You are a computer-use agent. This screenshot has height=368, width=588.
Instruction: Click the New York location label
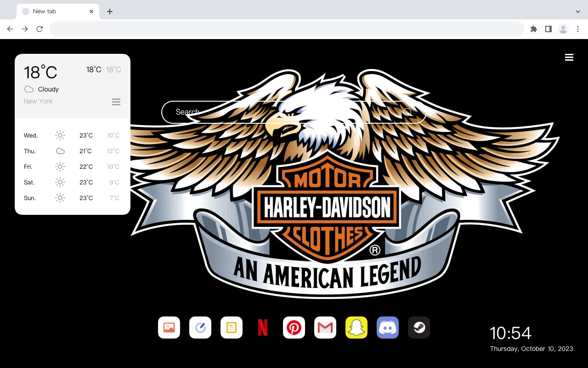coord(38,101)
